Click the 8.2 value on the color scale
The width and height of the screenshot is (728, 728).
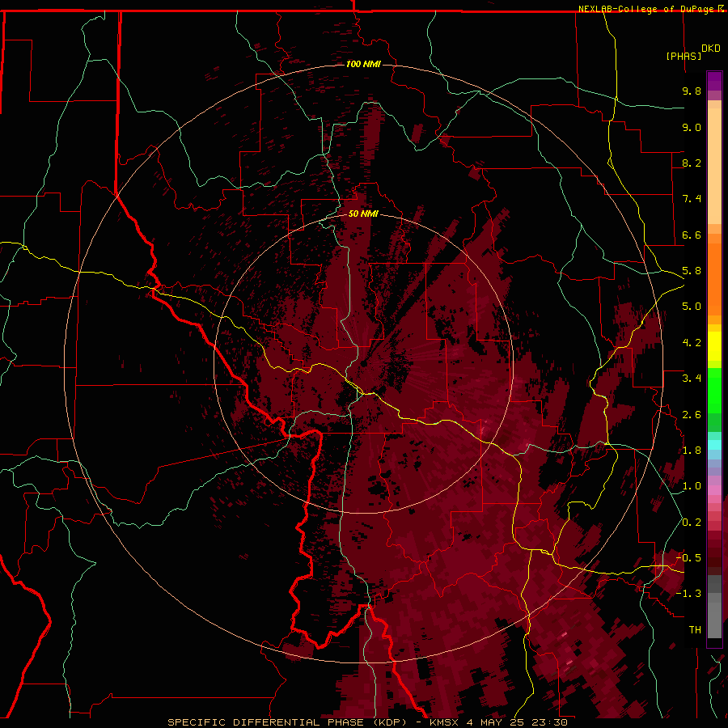click(692, 163)
